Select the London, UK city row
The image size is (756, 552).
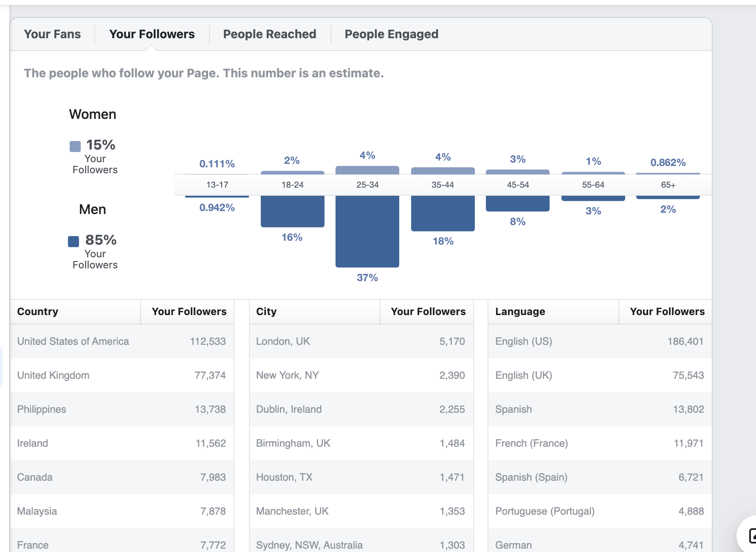361,341
